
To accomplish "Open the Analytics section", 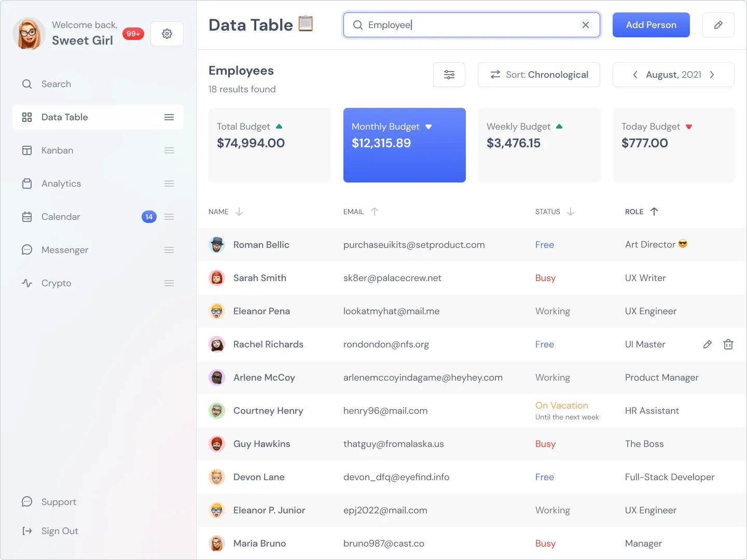I will (61, 184).
